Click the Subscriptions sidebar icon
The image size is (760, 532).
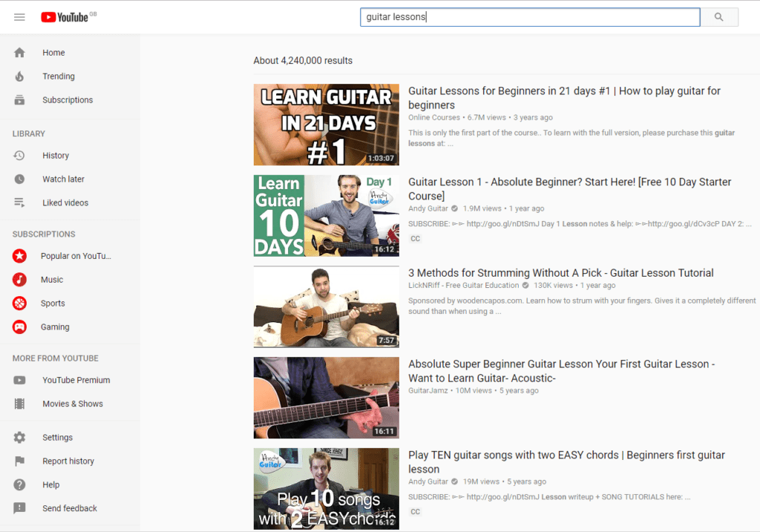(19, 100)
